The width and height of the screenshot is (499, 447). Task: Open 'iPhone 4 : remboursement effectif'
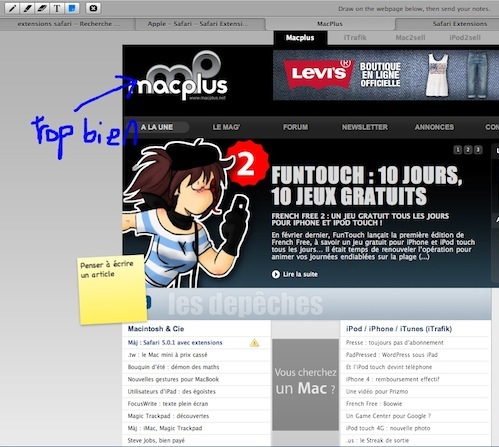(393, 379)
